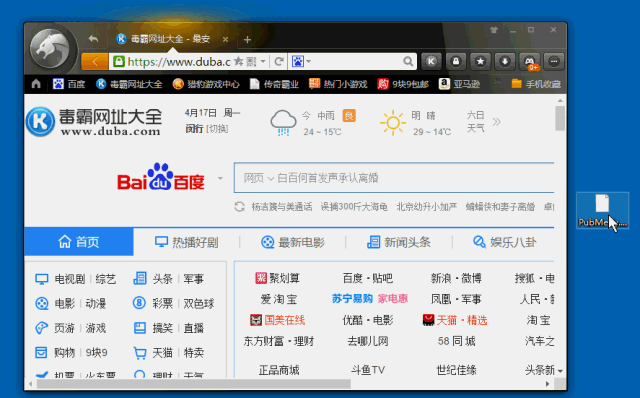
Task: Click hot search 杨洁篪与美通话
Action: click(282, 207)
